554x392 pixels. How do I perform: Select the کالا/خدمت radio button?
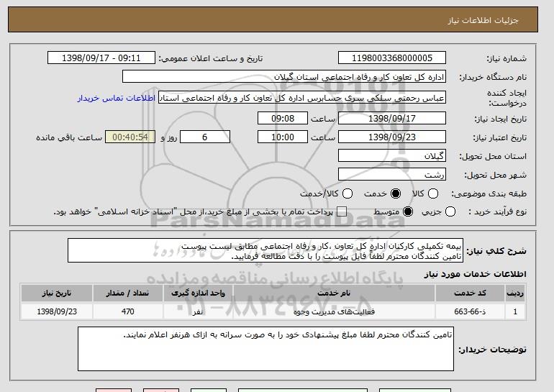[348, 193]
